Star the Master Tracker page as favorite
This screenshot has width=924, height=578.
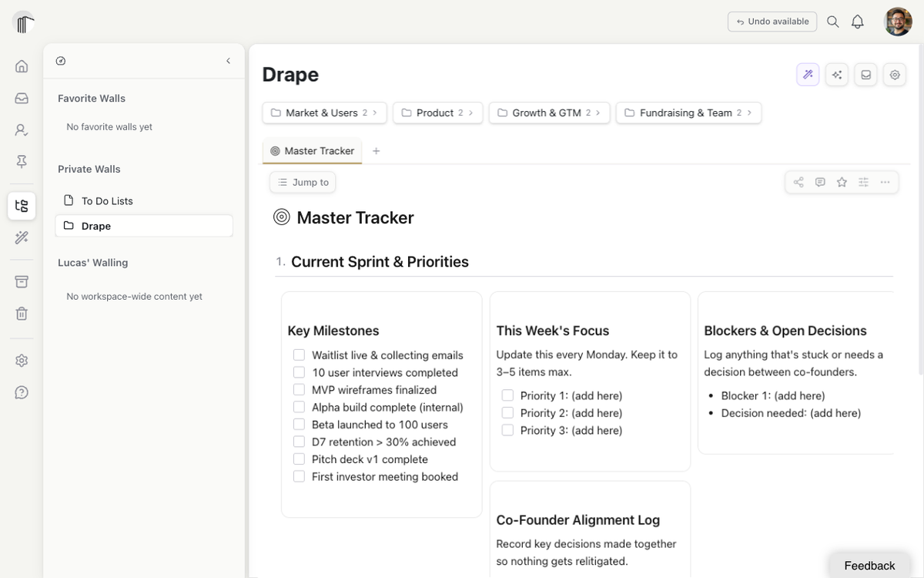click(842, 182)
